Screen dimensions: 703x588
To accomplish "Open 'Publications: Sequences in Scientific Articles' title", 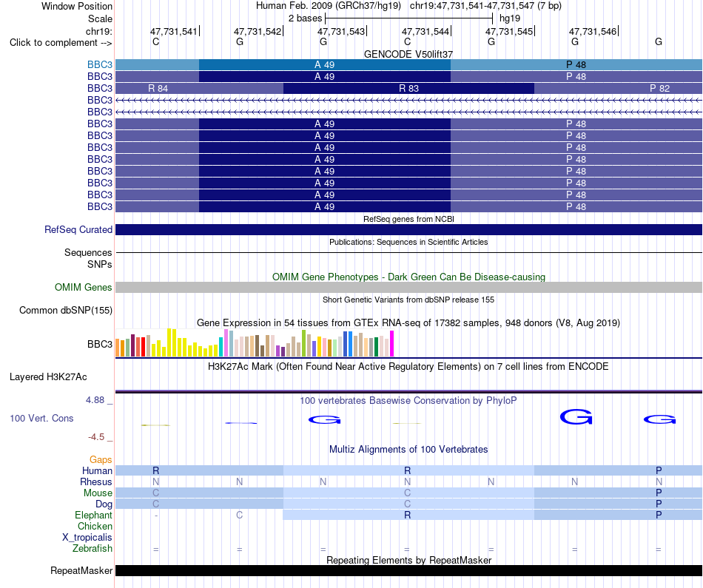I will pyautogui.click(x=408, y=242).
